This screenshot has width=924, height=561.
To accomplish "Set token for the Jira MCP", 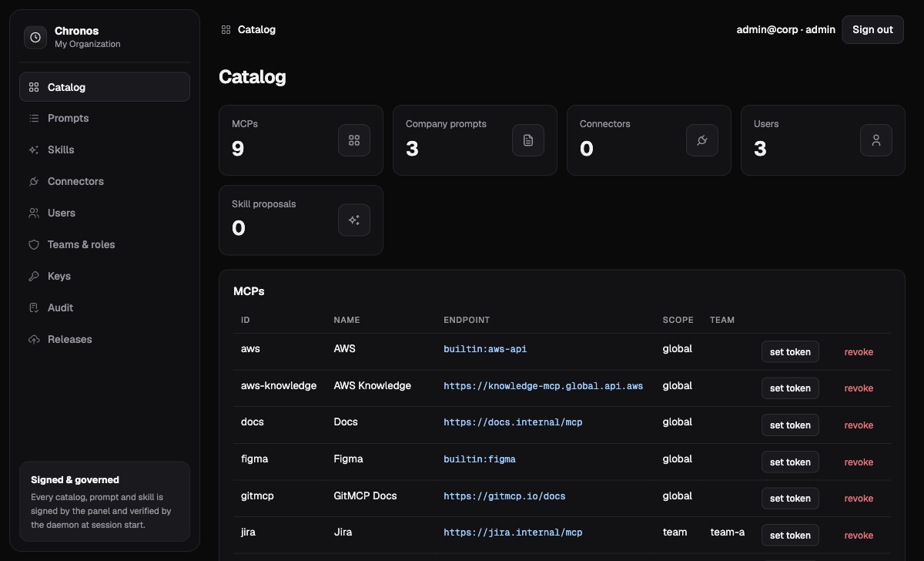I will click(x=790, y=535).
